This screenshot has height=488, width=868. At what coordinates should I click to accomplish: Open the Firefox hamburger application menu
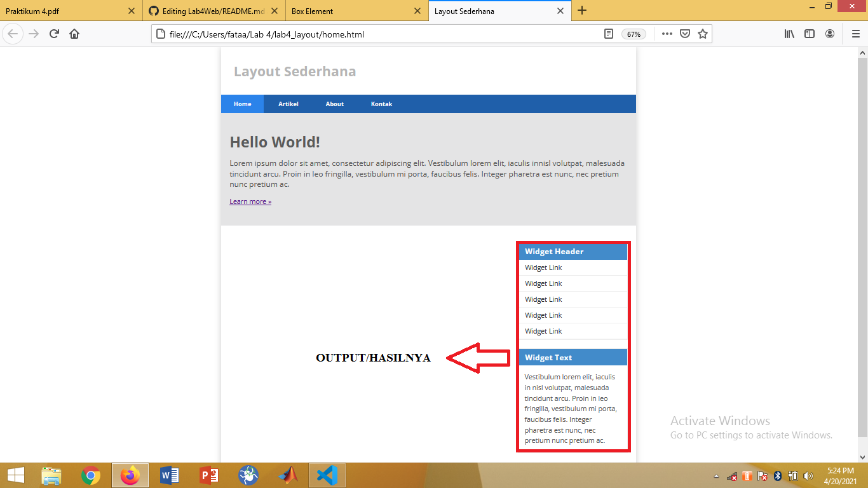point(855,34)
